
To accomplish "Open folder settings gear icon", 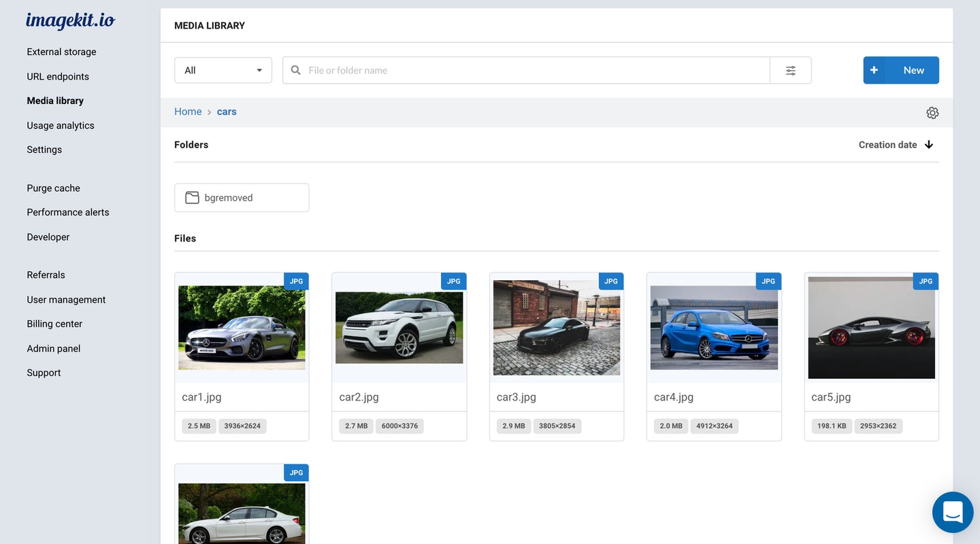I will coord(932,113).
